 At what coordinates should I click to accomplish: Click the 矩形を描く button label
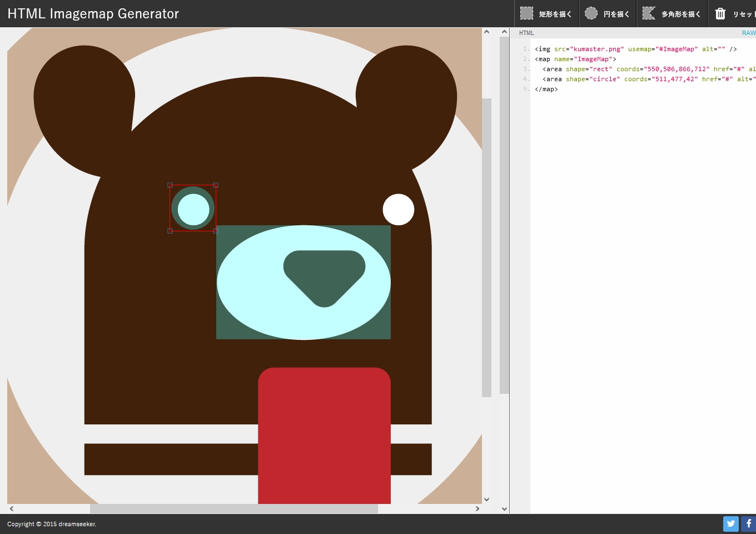point(555,14)
